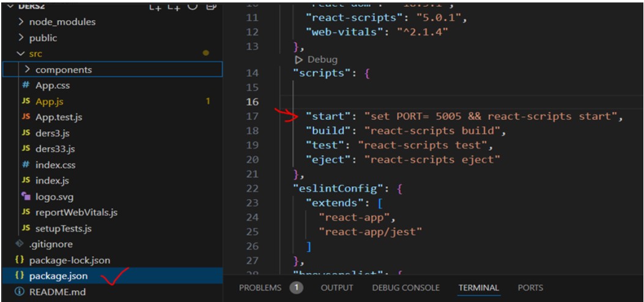Open the App.css file
Image resolution: width=644 pixels, height=302 pixels.
coord(52,86)
